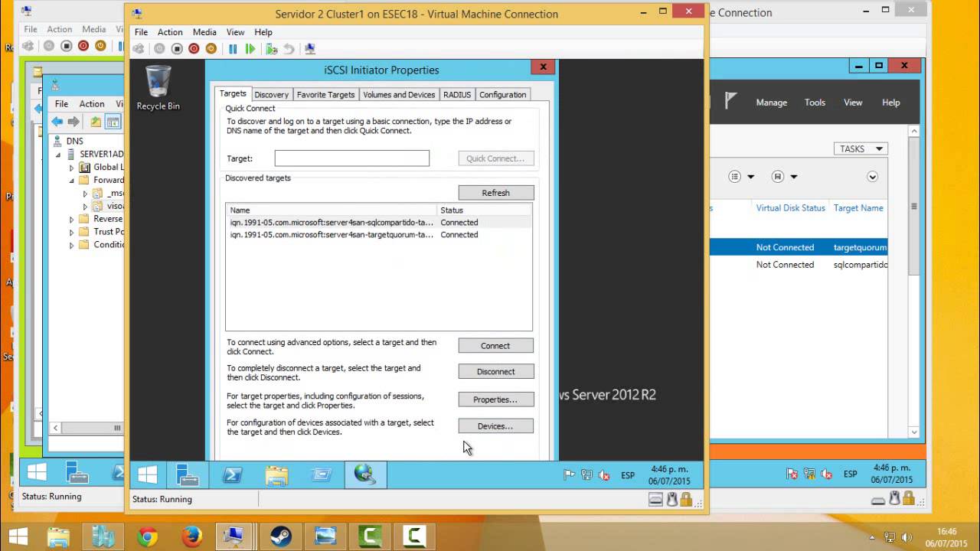Launch PowerShell from Servidor 2 VM taskbar
Viewport: 980px width, 551px height.
232,475
